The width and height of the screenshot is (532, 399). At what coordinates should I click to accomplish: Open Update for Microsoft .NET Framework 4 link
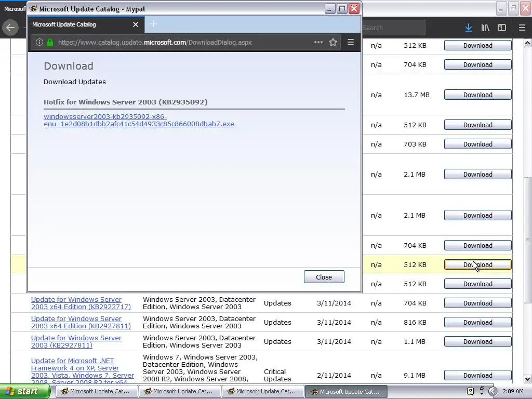pyautogui.click(x=83, y=371)
